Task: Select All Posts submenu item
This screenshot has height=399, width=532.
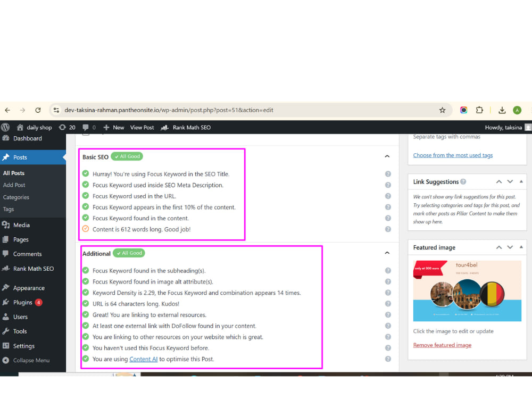Action: pyautogui.click(x=14, y=173)
